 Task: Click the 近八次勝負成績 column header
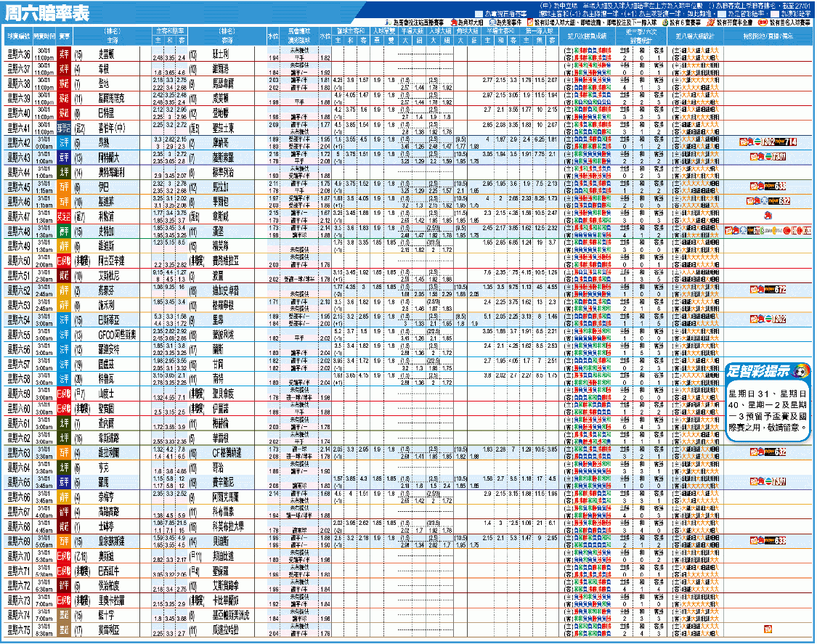click(x=586, y=36)
